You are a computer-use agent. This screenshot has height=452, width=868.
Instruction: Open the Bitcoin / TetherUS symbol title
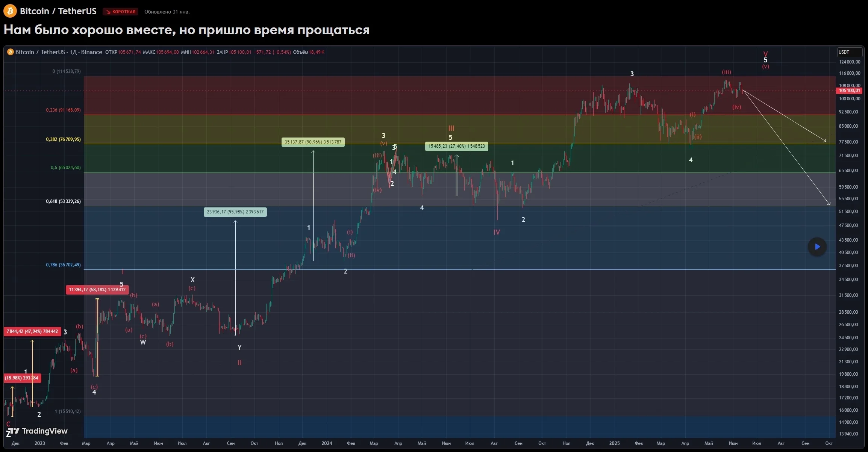coord(58,11)
